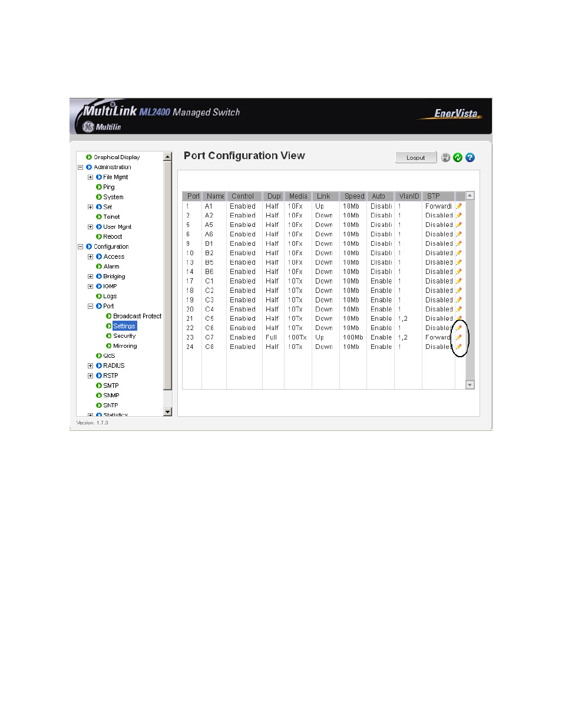Open SNTP in the navigation tree
This screenshot has height=728, width=562.
coord(111,406)
